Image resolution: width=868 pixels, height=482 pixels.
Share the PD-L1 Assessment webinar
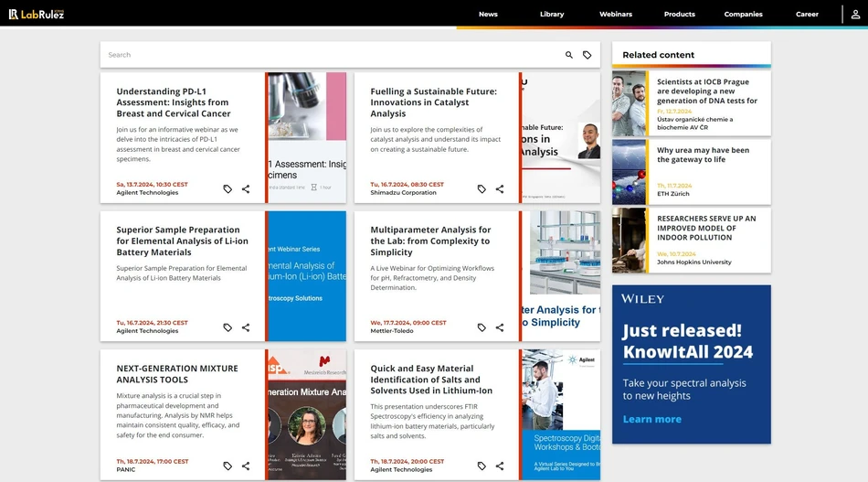246,189
